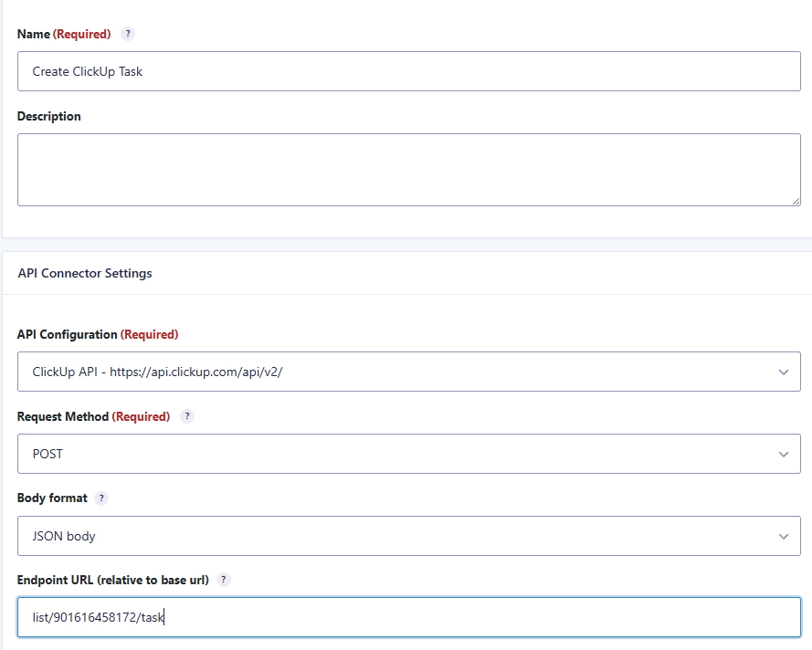
Task: Open the Request Method dropdown showing POST
Action: (409, 454)
